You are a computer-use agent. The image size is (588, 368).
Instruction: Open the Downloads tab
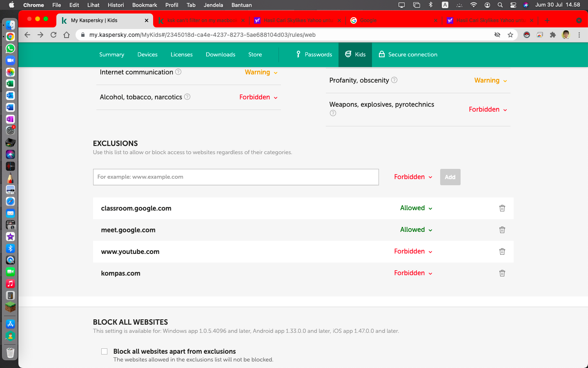click(220, 54)
